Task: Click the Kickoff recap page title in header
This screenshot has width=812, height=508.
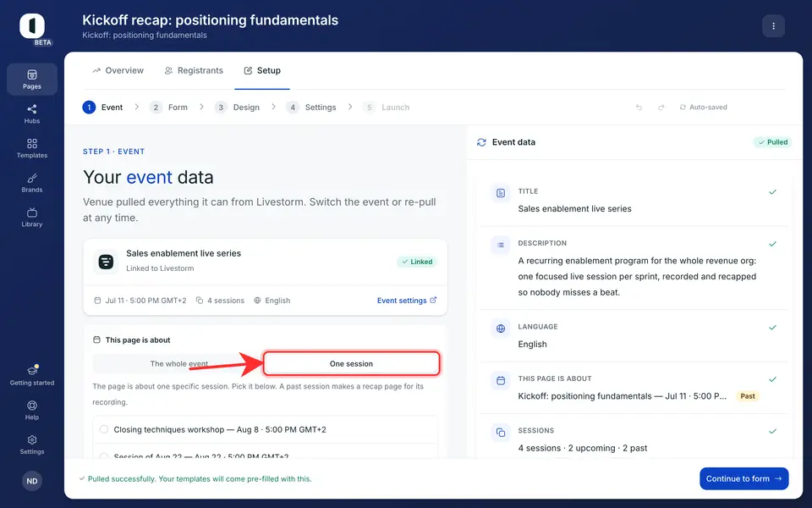Action: [211, 20]
